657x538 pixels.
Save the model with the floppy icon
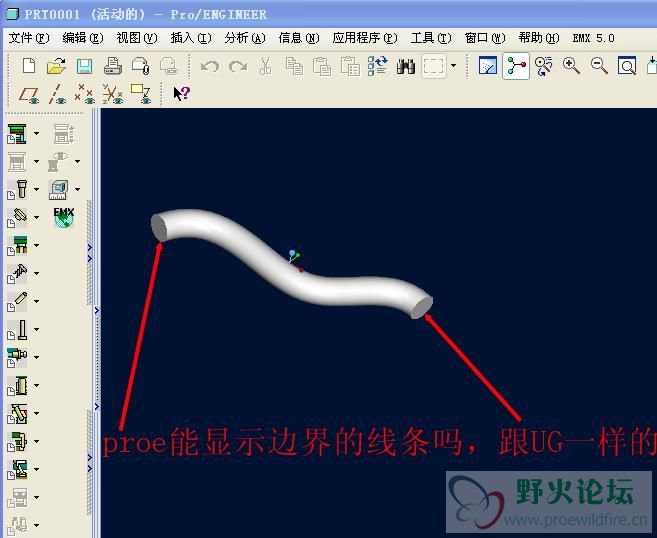tap(84, 67)
